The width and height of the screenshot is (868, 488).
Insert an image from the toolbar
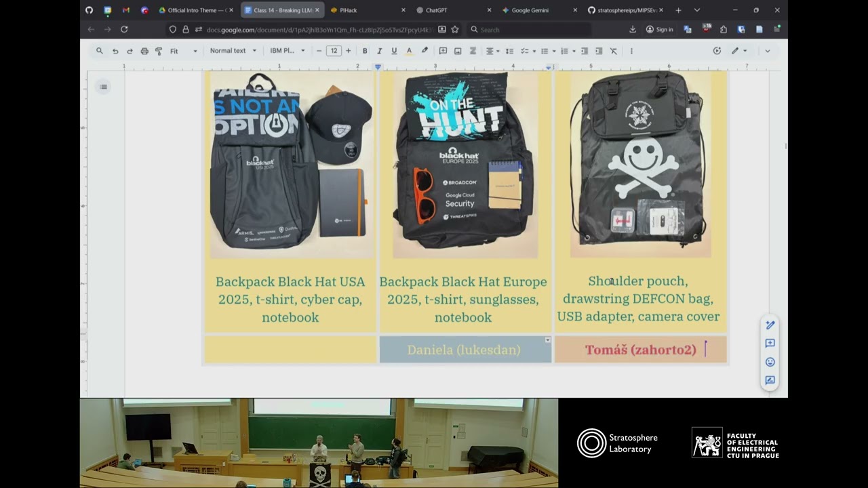tap(458, 51)
